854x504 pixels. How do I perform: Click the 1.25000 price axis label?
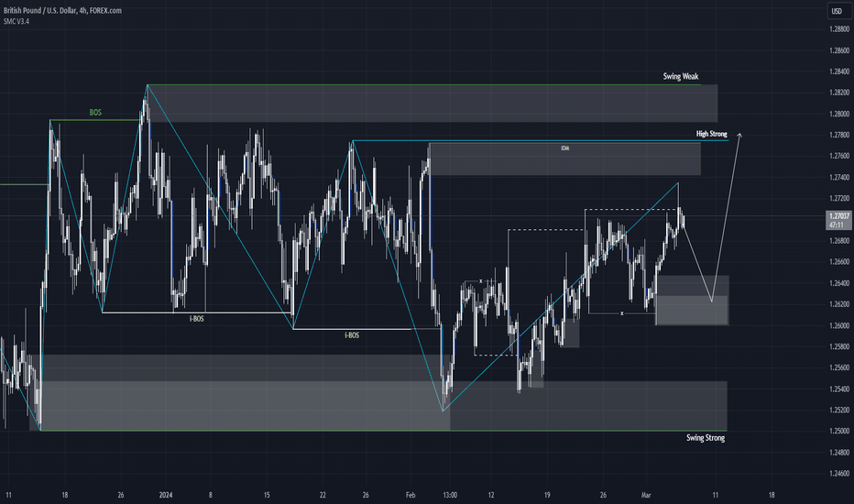pos(839,431)
